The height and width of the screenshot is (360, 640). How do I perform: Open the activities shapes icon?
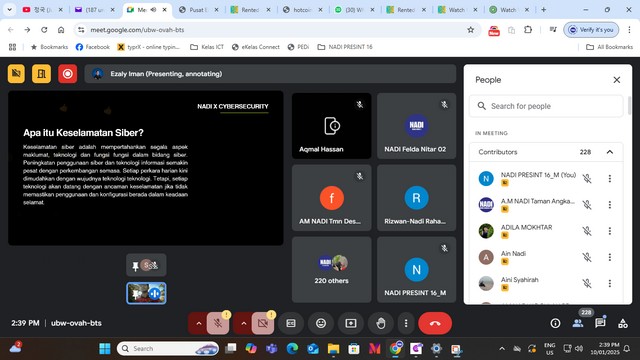point(623,323)
